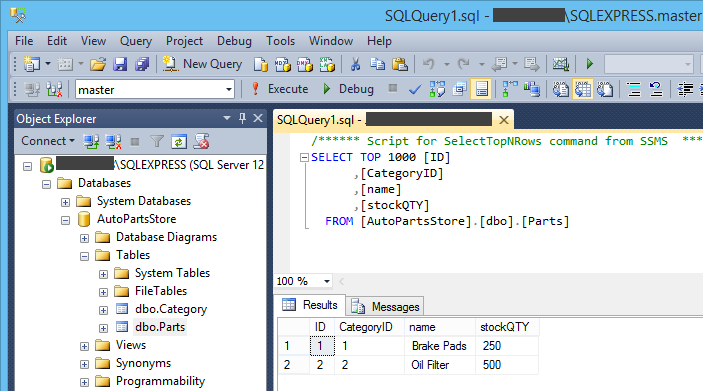Expand the dbo.Parts table node
The width and height of the screenshot is (703, 391).
click(103, 328)
